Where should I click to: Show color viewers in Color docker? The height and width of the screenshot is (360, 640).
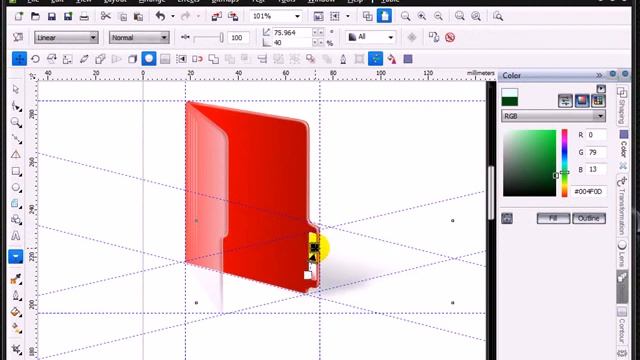[x=582, y=100]
